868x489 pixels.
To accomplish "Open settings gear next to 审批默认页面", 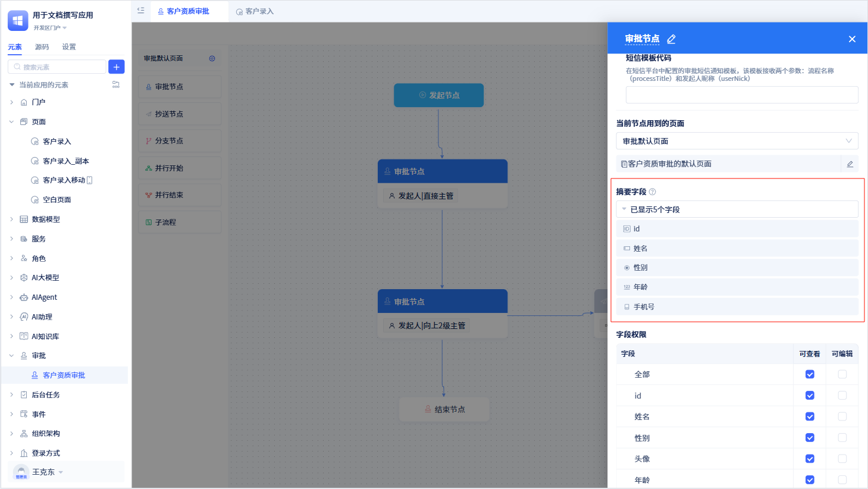I will [212, 58].
